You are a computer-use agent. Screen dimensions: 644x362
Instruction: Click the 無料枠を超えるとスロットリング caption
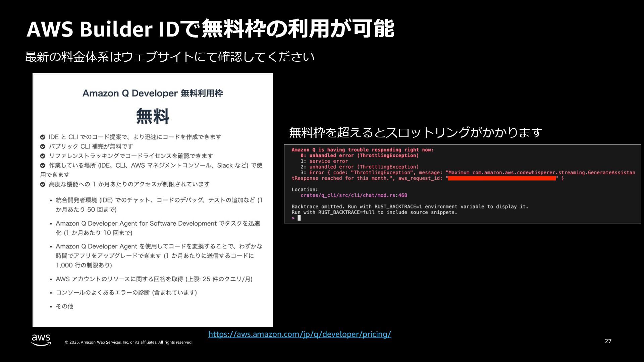pos(415,132)
